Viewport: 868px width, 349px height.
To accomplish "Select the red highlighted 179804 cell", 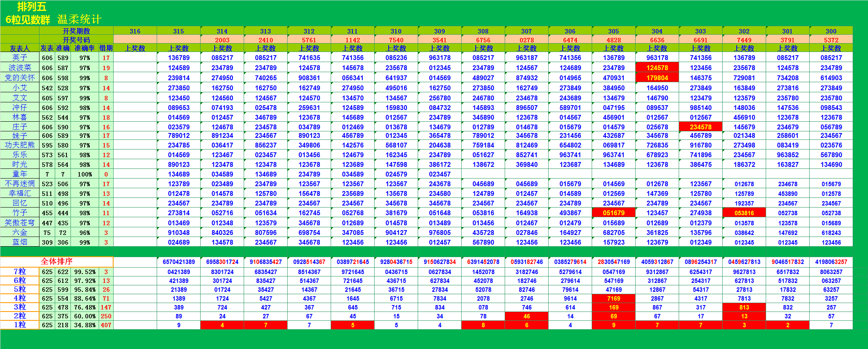I will 657,78.
